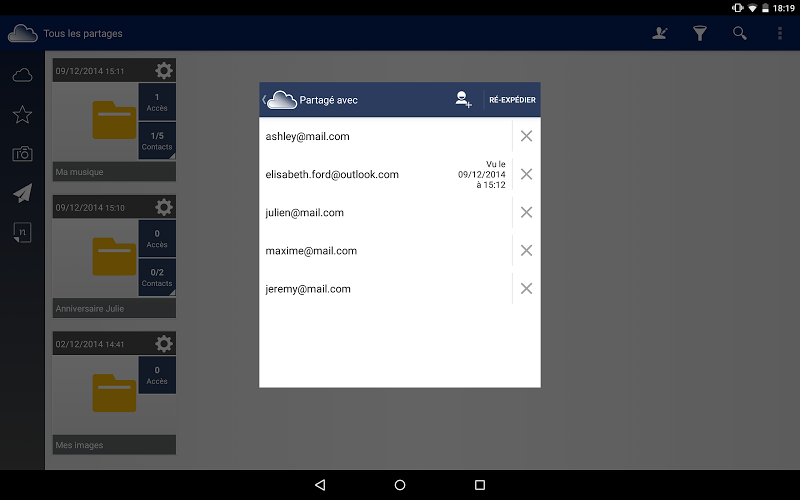Open settings gear of Ma musique share

[164, 70]
